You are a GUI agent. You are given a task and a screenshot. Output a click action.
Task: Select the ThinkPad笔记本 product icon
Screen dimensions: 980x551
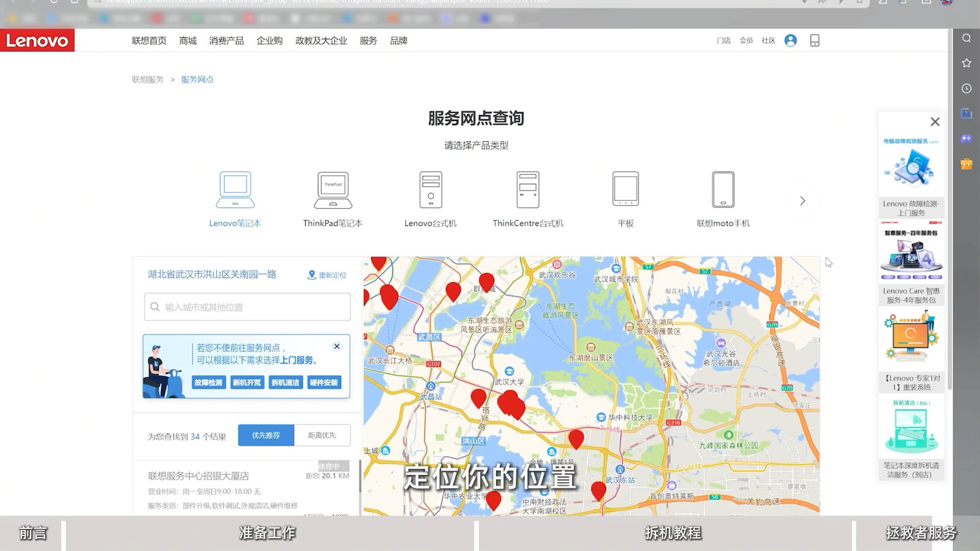click(333, 190)
